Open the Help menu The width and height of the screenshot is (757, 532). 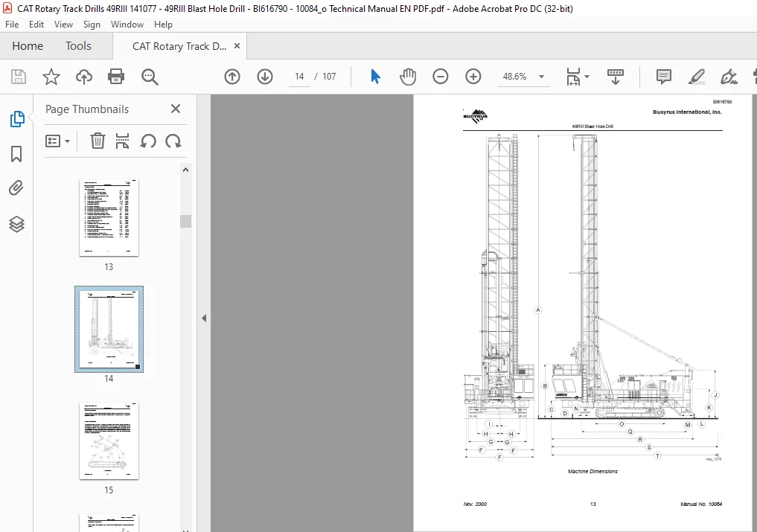tap(163, 24)
